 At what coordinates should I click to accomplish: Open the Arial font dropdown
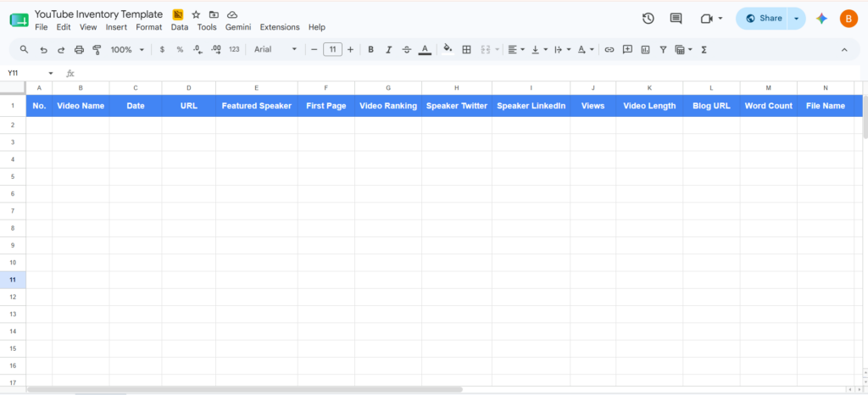tap(275, 50)
